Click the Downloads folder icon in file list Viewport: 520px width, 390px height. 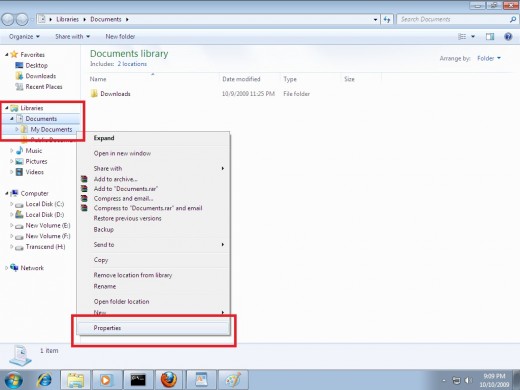[x=94, y=94]
